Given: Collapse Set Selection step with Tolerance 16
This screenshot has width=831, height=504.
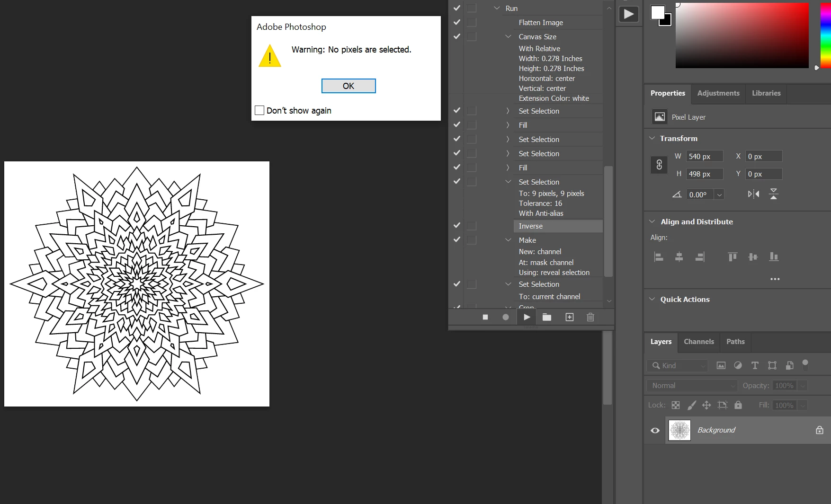Looking at the screenshot, I should [508, 182].
